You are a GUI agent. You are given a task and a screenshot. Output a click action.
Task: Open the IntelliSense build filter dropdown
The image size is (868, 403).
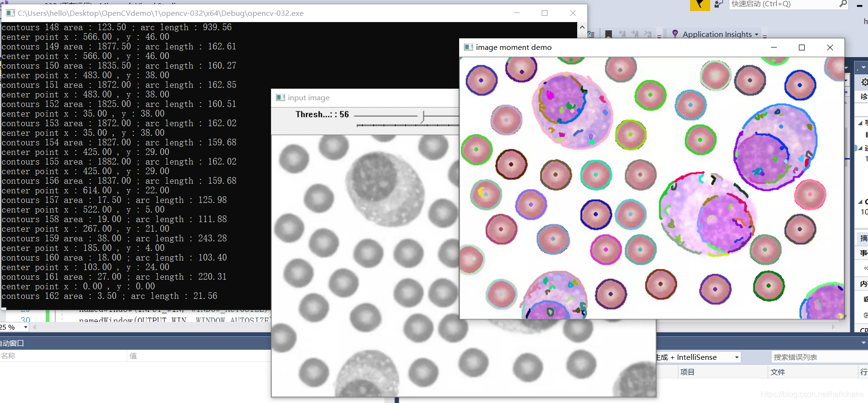(737, 357)
